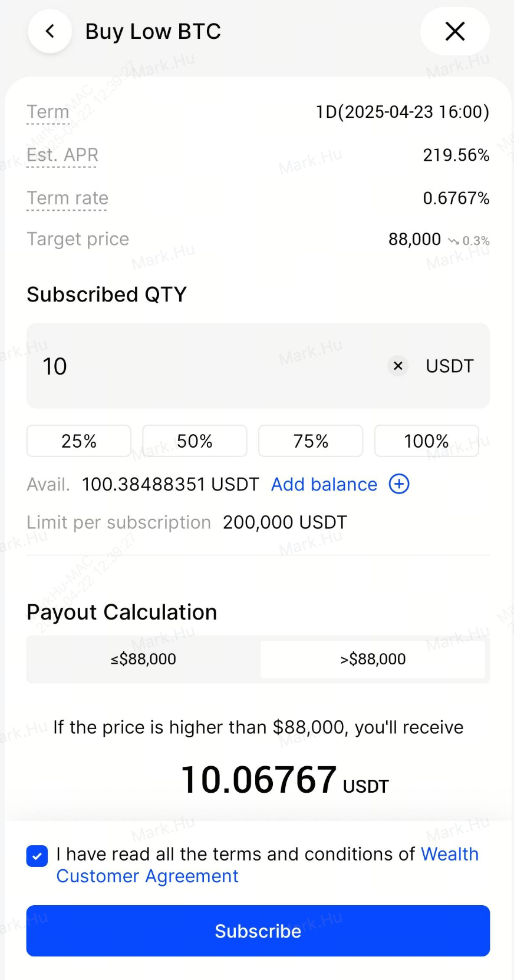
Task: Use 100% of available balance
Action: [426, 441]
